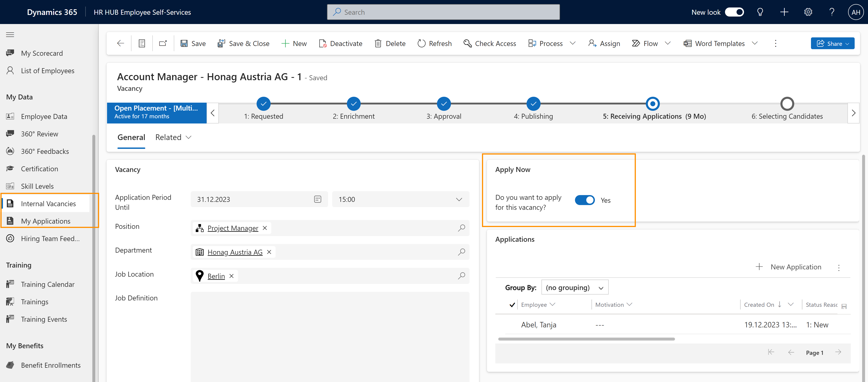Open the command bar overflow menu
The height and width of the screenshot is (382, 868).
775,43
